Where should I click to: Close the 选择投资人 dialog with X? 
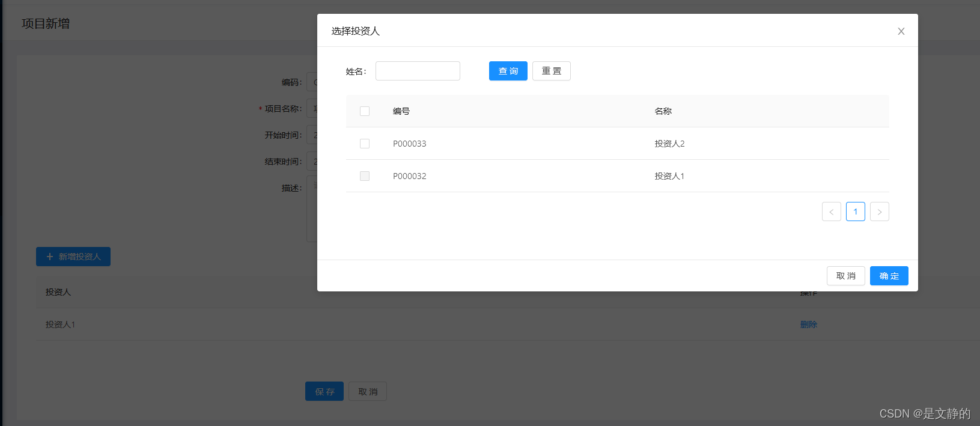coord(901,31)
